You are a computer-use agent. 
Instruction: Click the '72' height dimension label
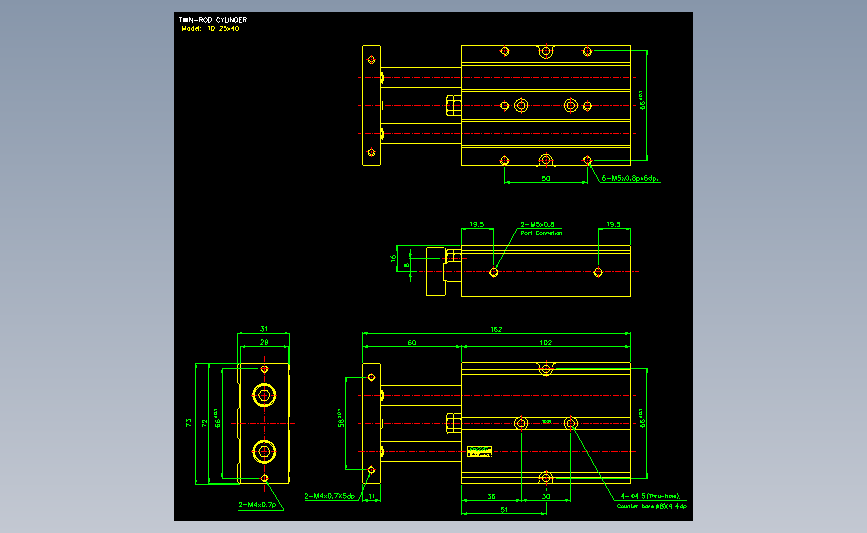pos(205,424)
